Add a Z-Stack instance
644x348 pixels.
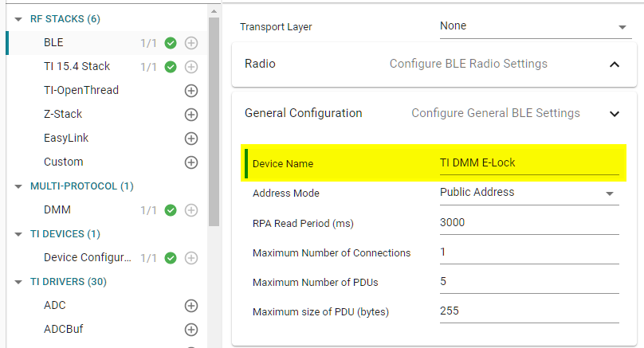click(x=190, y=115)
